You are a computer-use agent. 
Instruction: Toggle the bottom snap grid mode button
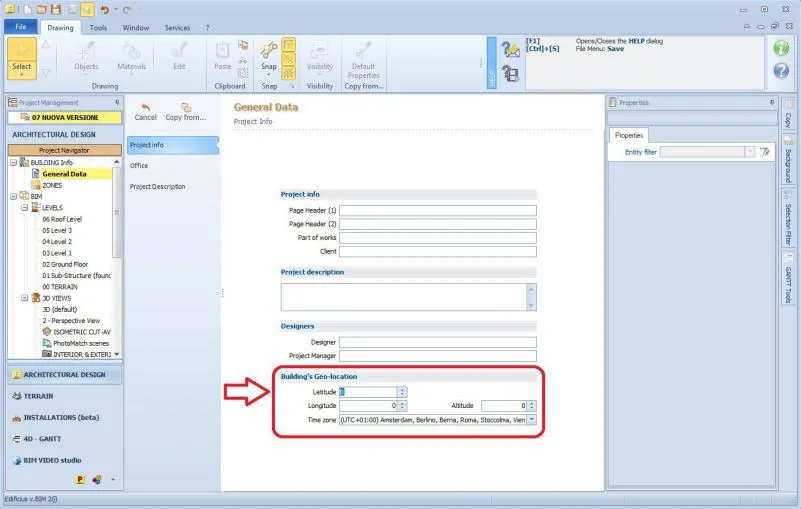pyautogui.click(x=289, y=73)
